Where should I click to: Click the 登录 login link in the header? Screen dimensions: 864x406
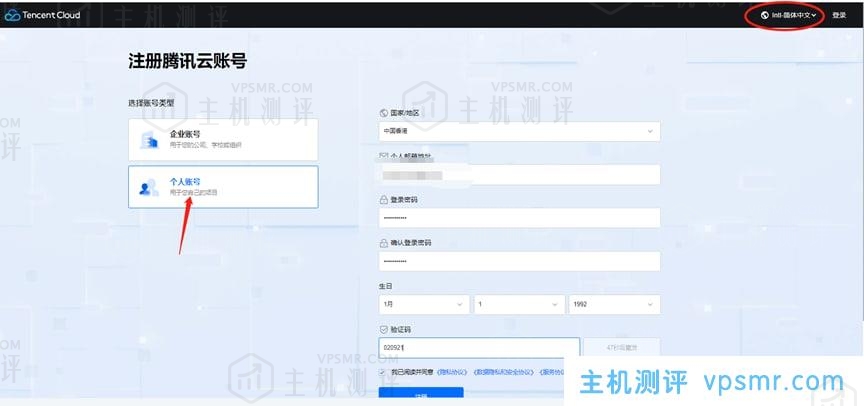tap(839, 15)
